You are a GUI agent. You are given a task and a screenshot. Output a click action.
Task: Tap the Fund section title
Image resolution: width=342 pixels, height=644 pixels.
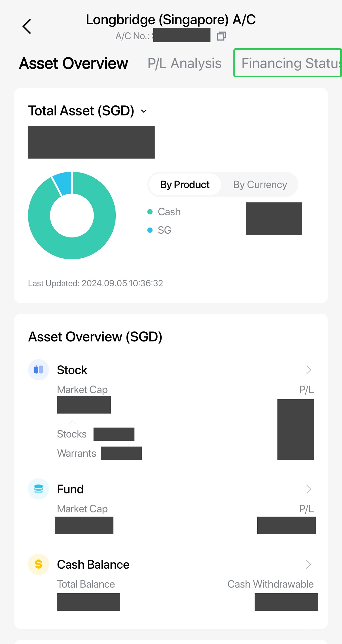click(70, 489)
